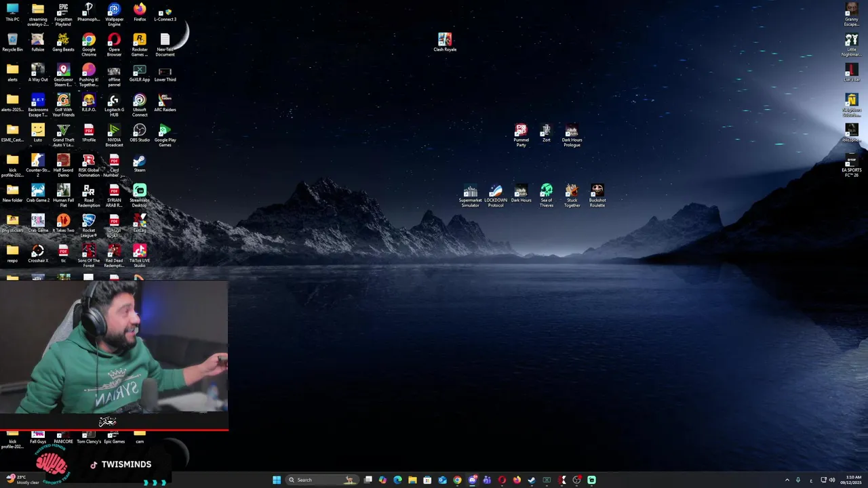Screen dimensions: 868x488
Task: Launch EA SPORTS FC 26 icon
Action: pyautogui.click(x=852, y=166)
